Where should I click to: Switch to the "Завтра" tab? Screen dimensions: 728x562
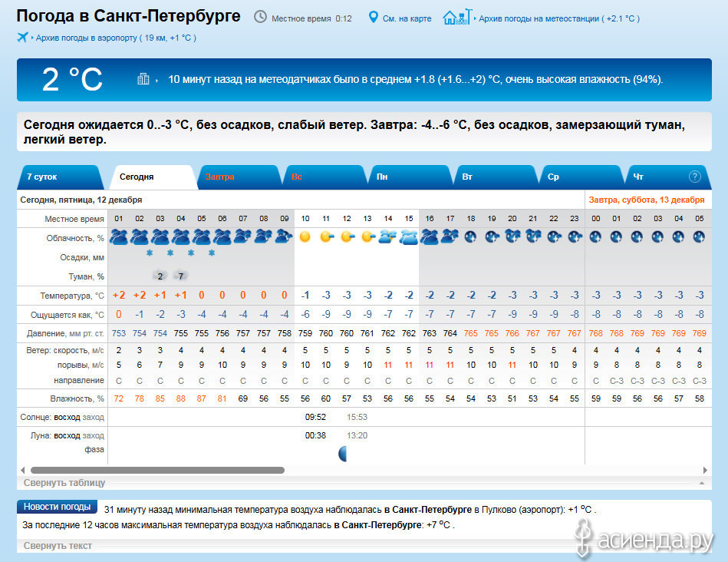click(219, 177)
